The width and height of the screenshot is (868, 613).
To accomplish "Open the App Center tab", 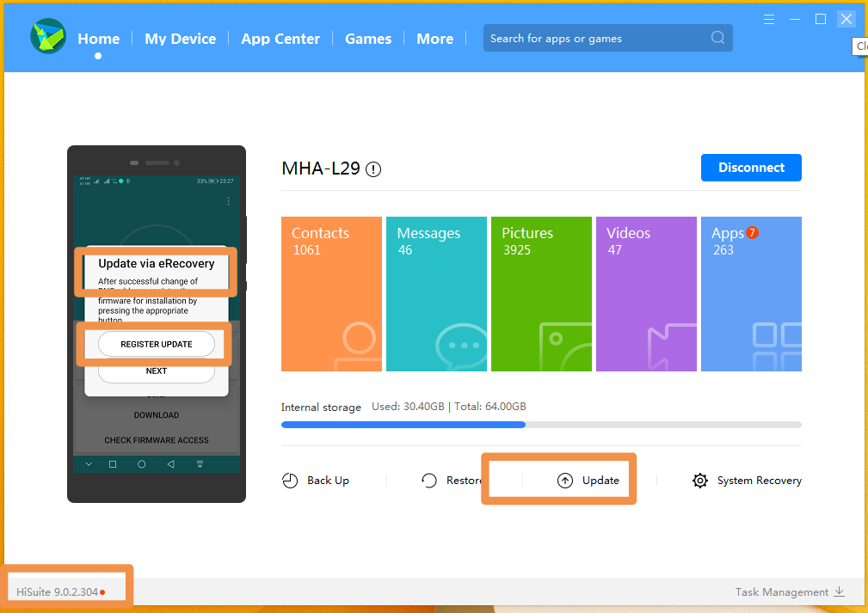I will [x=280, y=39].
